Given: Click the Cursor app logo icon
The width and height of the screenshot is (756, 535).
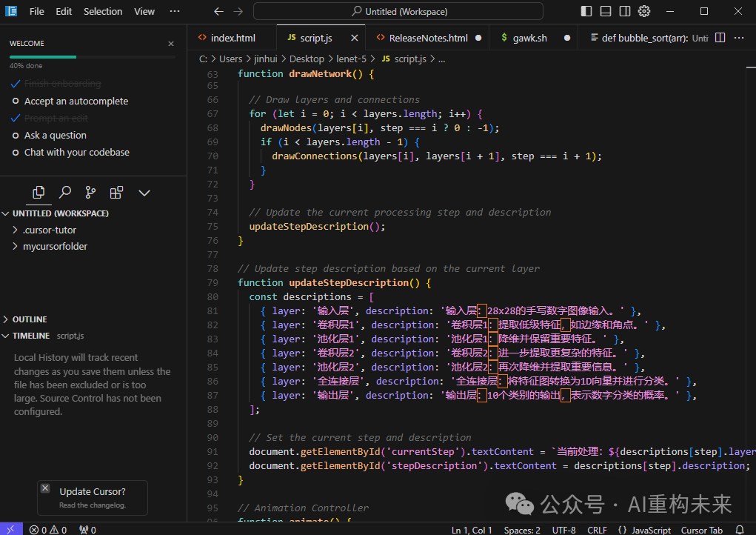Looking at the screenshot, I should coord(11,11).
